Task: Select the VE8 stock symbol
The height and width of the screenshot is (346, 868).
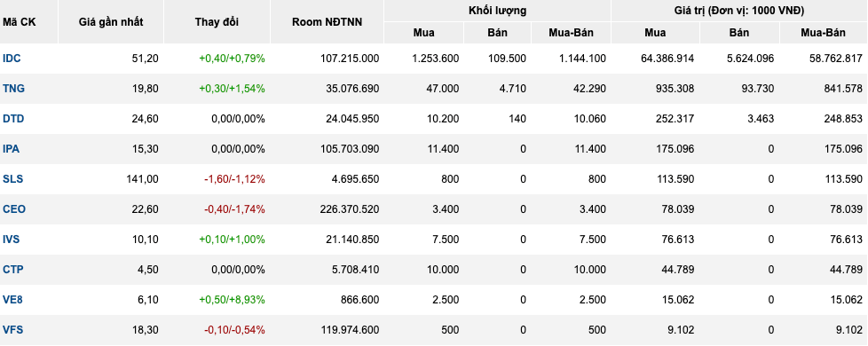Action: click(12, 300)
